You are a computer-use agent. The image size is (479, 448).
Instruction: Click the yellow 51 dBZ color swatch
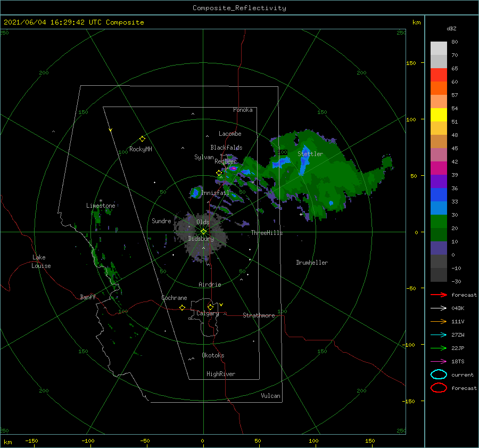439,115
